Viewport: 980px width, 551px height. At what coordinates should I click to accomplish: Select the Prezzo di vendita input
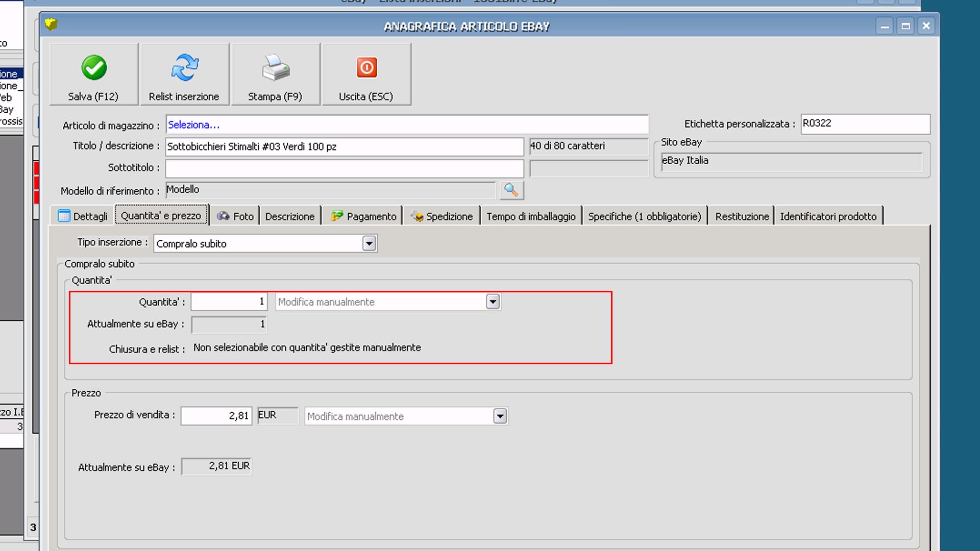[x=216, y=416]
